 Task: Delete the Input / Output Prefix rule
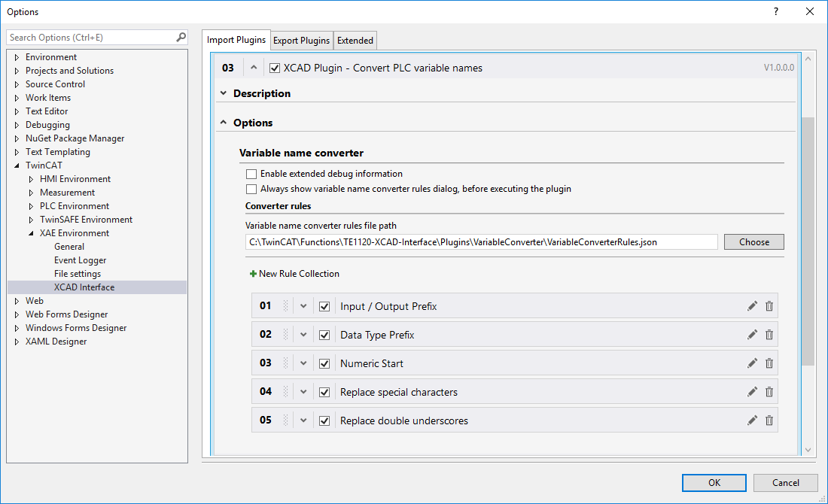[x=769, y=306]
